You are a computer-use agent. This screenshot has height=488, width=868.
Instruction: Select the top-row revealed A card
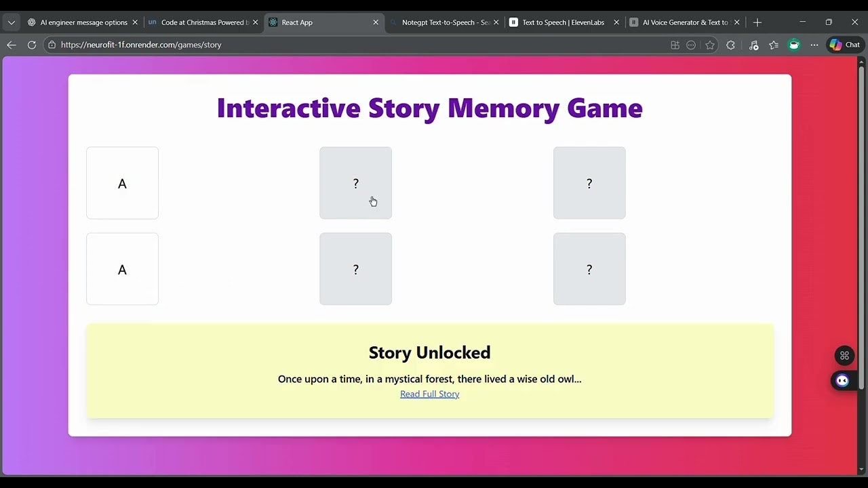tap(122, 183)
